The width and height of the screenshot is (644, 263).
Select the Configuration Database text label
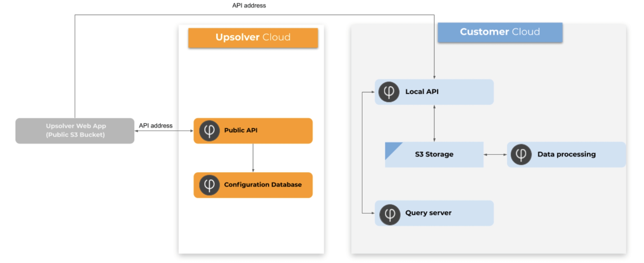click(x=263, y=185)
